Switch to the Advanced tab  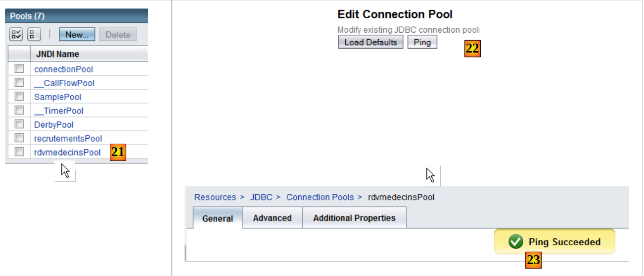[x=272, y=218]
